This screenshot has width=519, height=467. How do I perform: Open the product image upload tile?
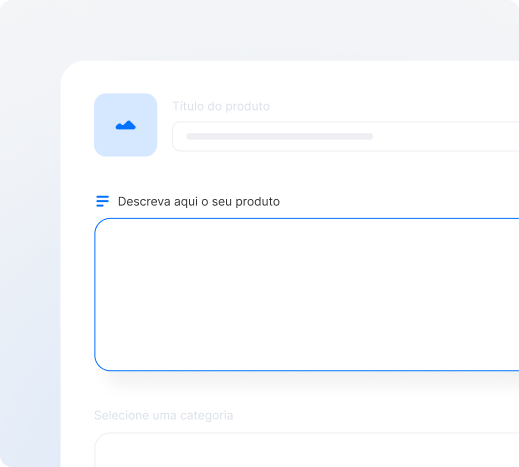pyautogui.click(x=126, y=125)
